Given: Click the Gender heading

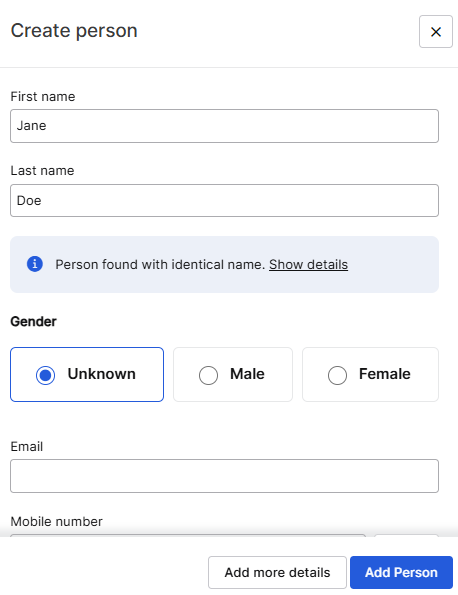Looking at the screenshot, I should (x=33, y=321).
